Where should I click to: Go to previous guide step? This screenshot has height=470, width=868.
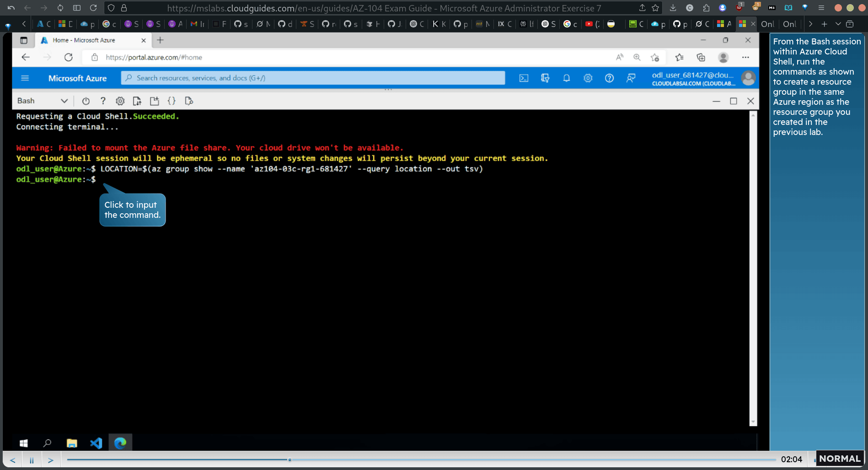point(13,460)
